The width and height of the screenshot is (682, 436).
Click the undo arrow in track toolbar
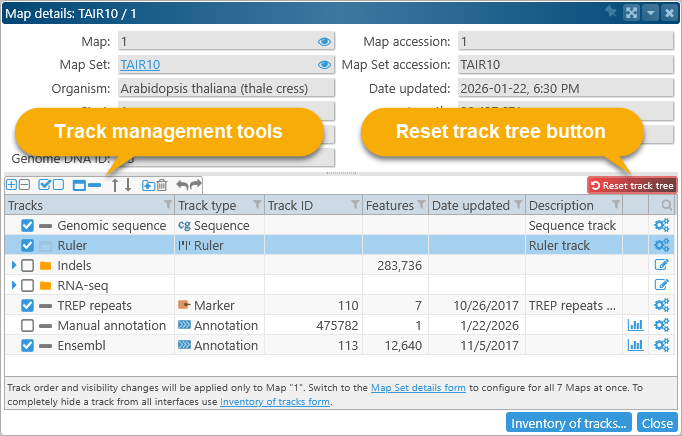point(181,185)
